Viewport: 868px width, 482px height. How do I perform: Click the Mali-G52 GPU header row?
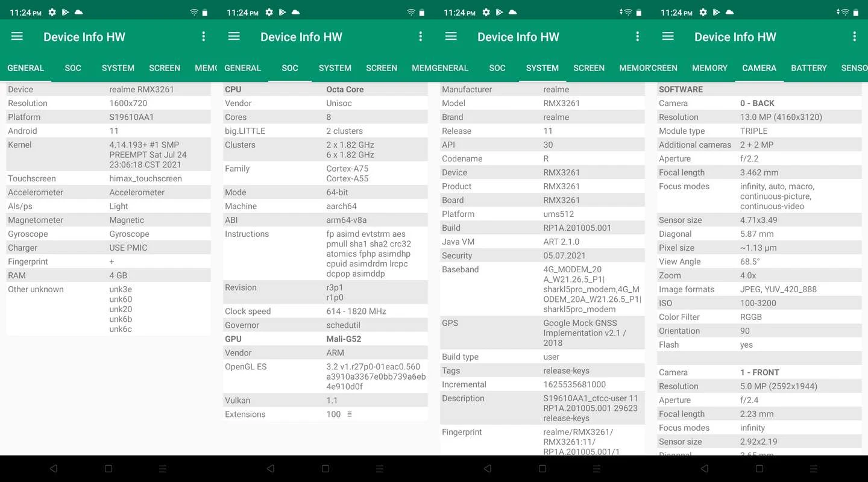tap(325, 339)
